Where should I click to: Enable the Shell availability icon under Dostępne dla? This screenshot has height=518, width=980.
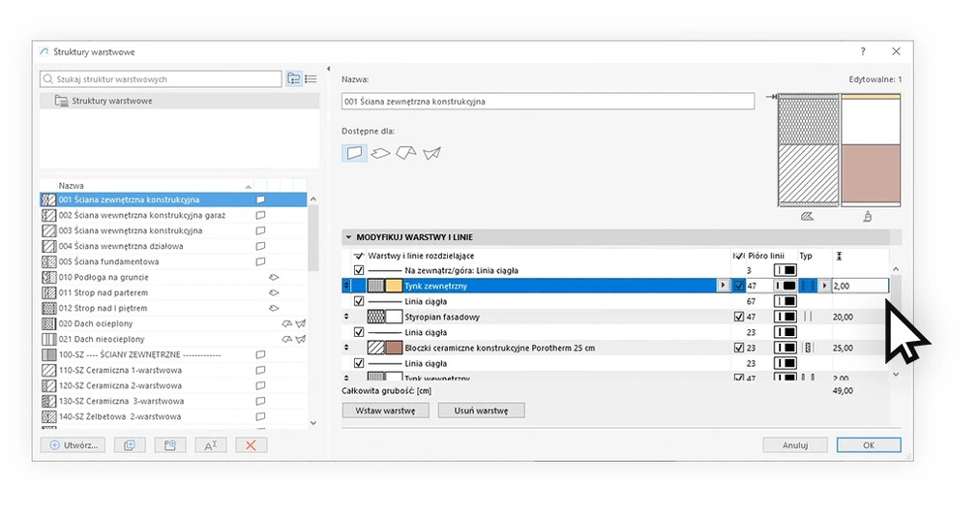[x=431, y=152]
